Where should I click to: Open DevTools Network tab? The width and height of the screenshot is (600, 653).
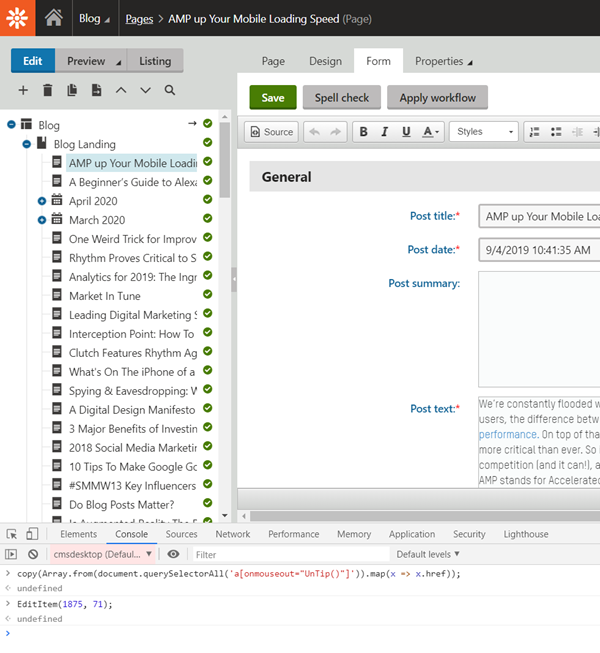pyautogui.click(x=233, y=534)
